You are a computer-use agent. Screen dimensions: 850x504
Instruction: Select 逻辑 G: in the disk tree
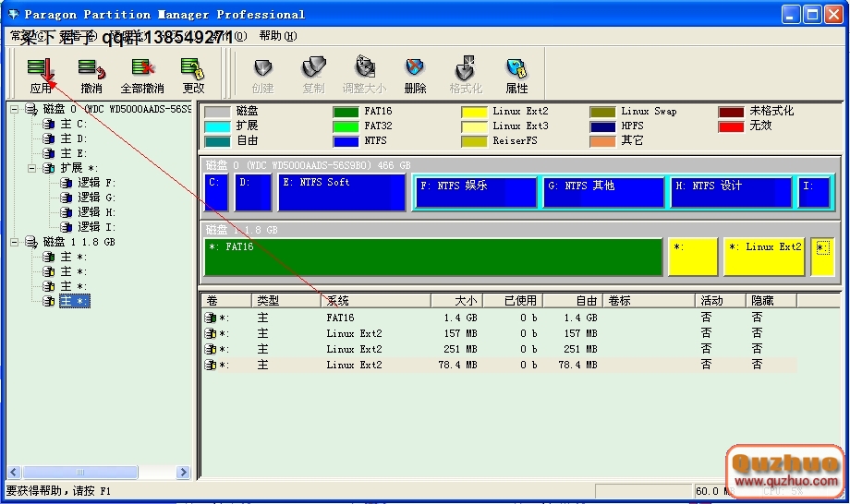pyautogui.click(x=96, y=198)
